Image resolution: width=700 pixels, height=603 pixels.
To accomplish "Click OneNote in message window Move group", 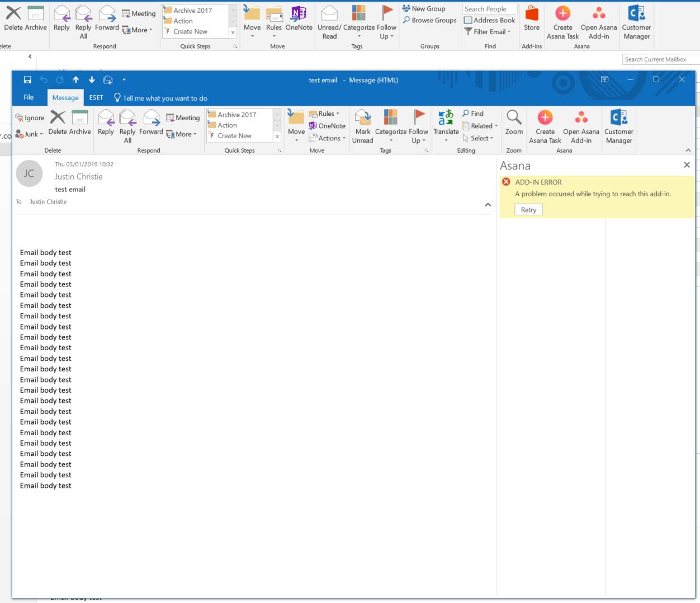I will coord(327,126).
